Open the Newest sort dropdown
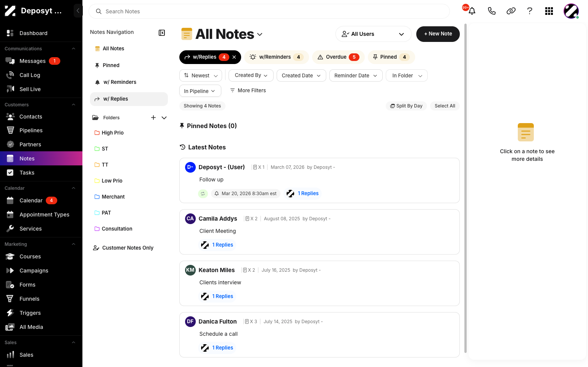 (x=201, y=75)
